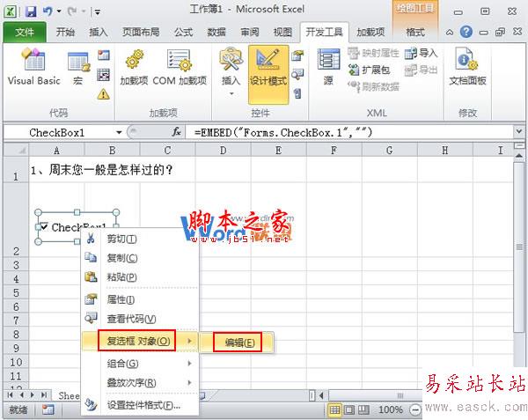Open the 加载项 gear add-ins button
The image size is (528, 420).
coord(134,66)
